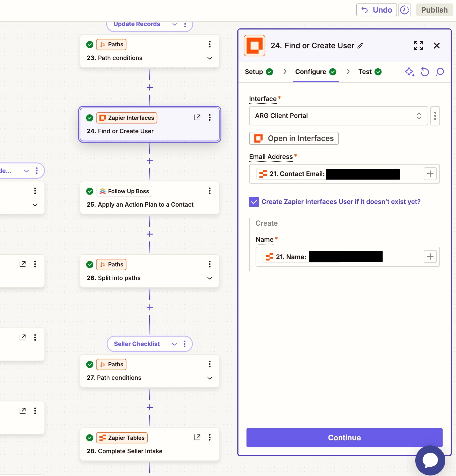Open three-dot menu on step 25 Follow Up Boss
The width and height of the screenshot is (456, 476).
coord(210,191)
